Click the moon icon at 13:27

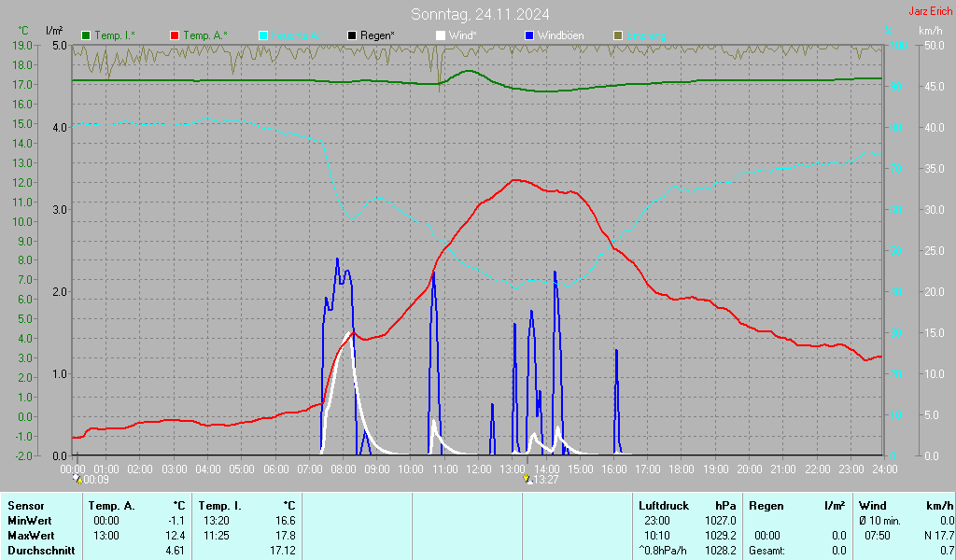pyautogui.click(x=527, y=479)
